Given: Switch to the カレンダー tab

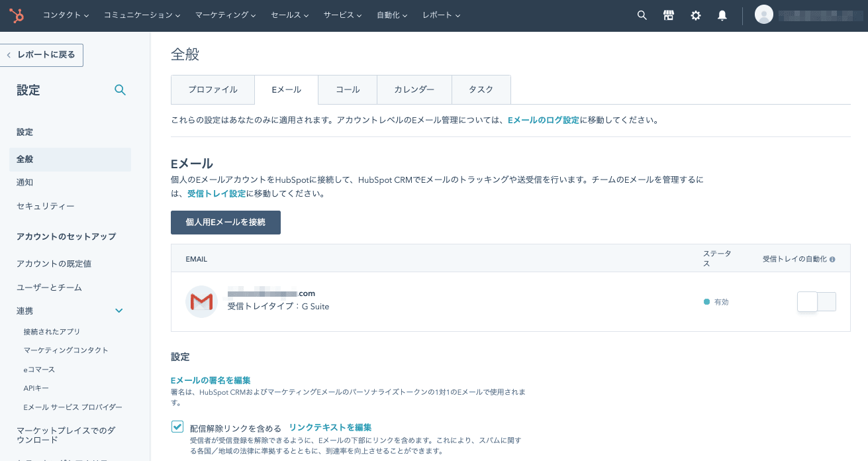Looking at the screenshot, I should (414, 89).
